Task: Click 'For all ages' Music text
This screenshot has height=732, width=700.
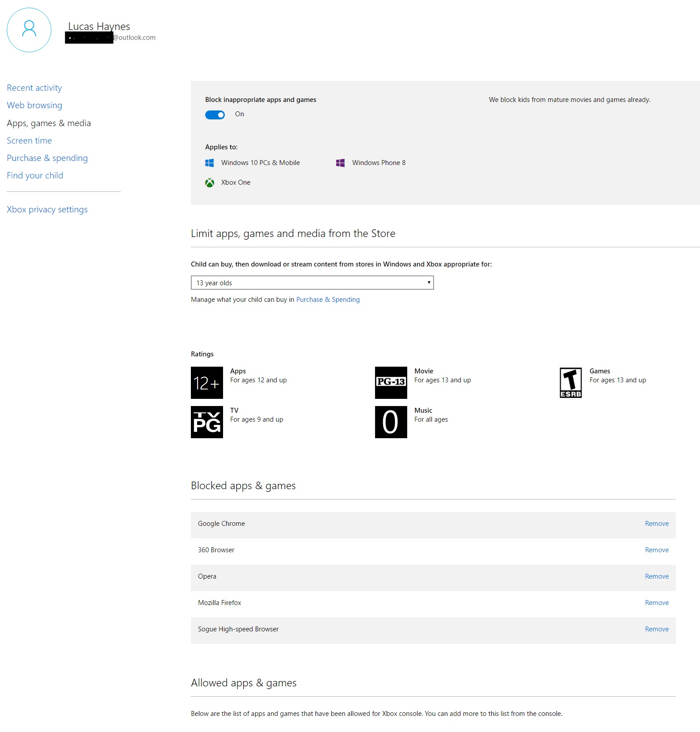Action: point(431,419)
